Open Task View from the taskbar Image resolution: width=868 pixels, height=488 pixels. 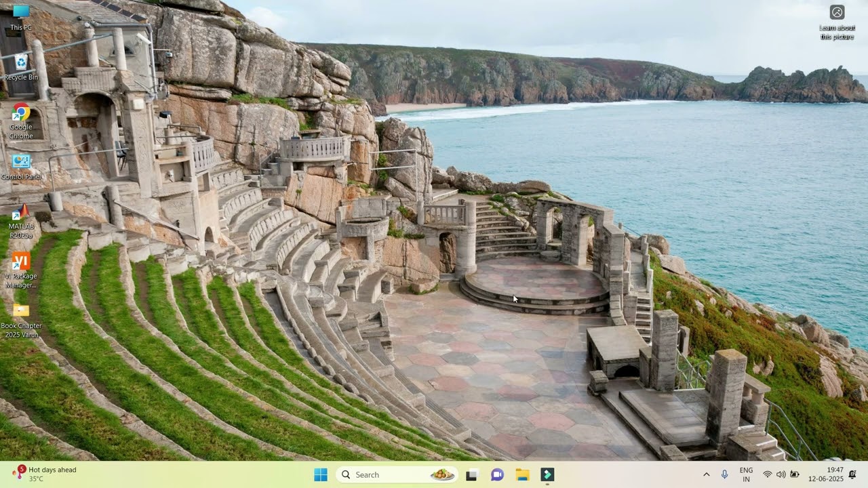(x=471, y=474)
